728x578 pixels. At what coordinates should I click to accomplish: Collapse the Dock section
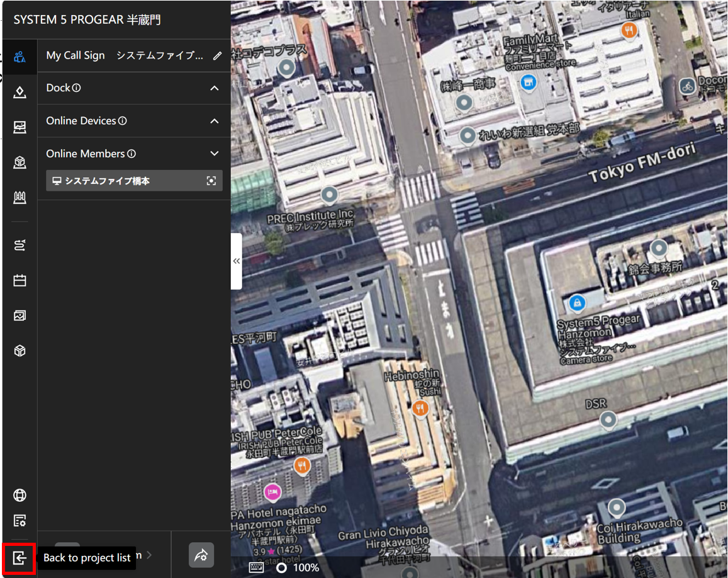(x=214, y=88)
